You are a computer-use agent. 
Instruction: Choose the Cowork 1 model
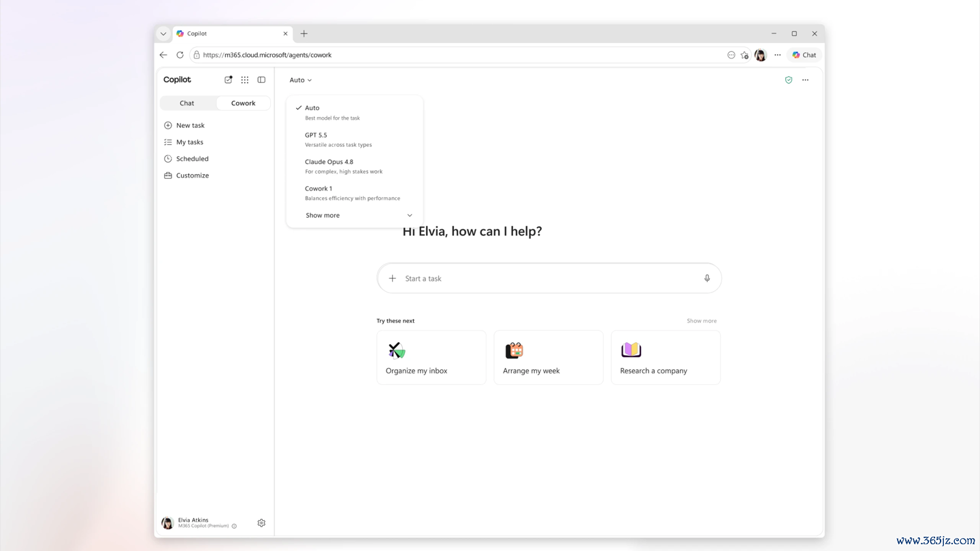pyautogui.click(x=355, y=193)
